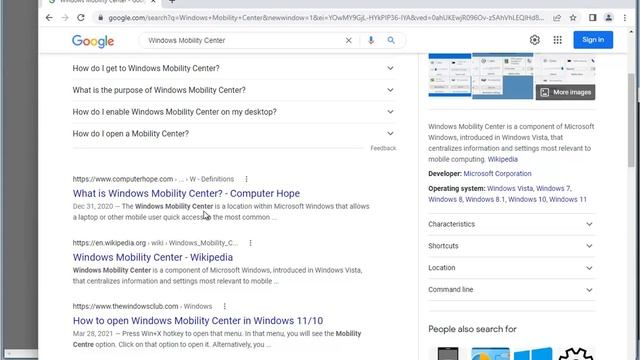Click the Windows logo thumbnail under People also search for
The width and height of the screenshot is (640, 360).
533,353
